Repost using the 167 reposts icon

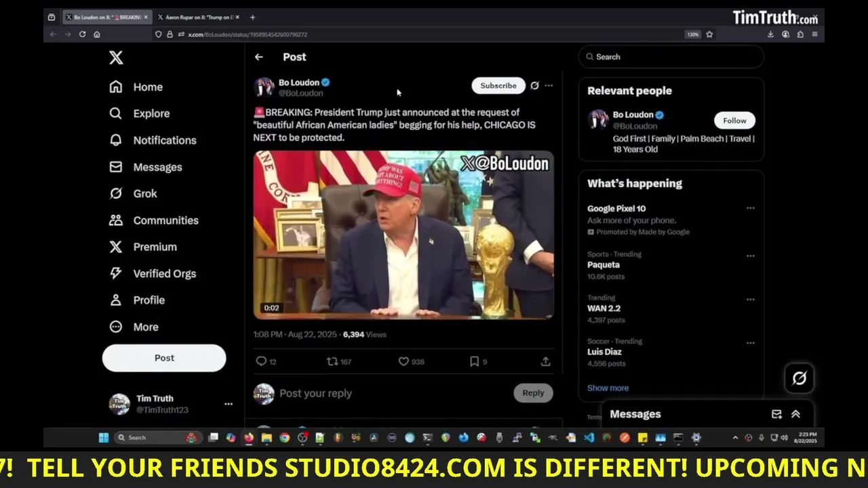pyautogui.click(x=339, y=362)
